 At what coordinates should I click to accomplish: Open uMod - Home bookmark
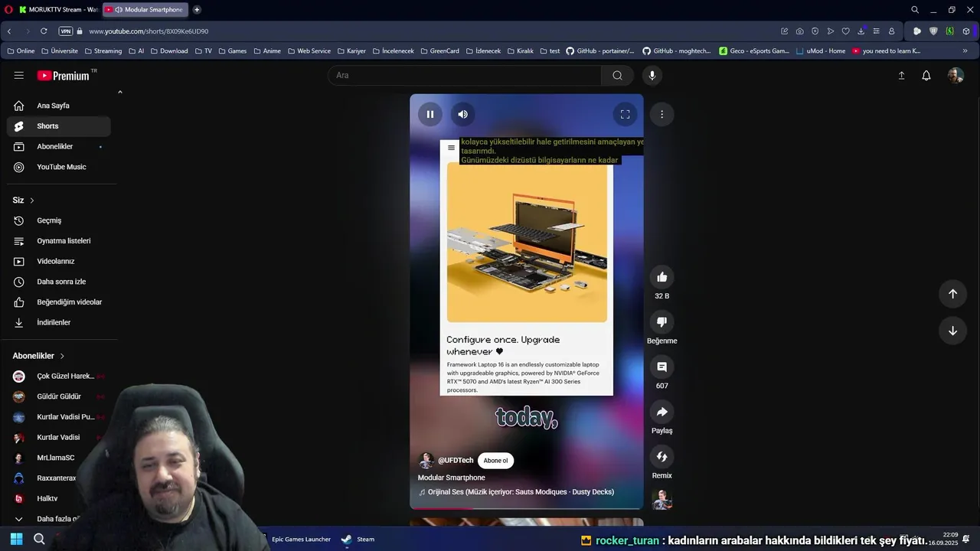[821, 51]
